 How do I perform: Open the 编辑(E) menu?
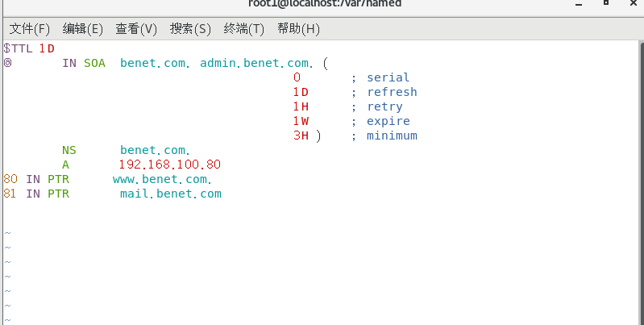click(82, 29)
